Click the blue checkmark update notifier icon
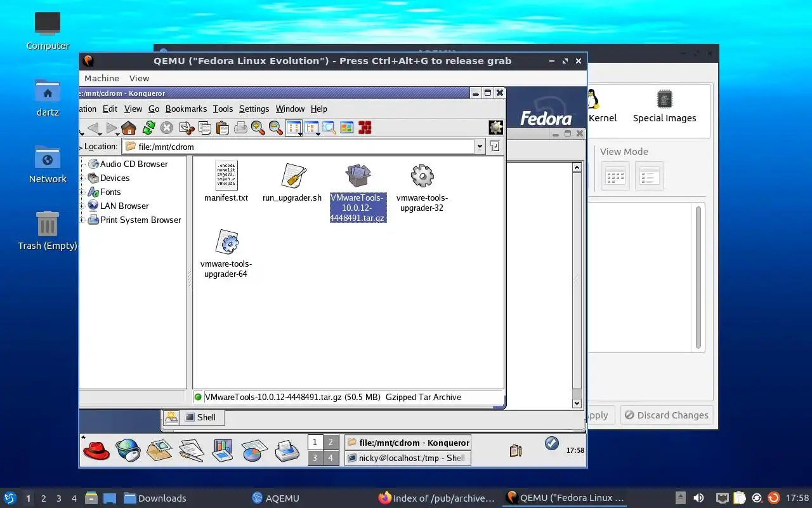Screen dimensions: 812x508 552,443
